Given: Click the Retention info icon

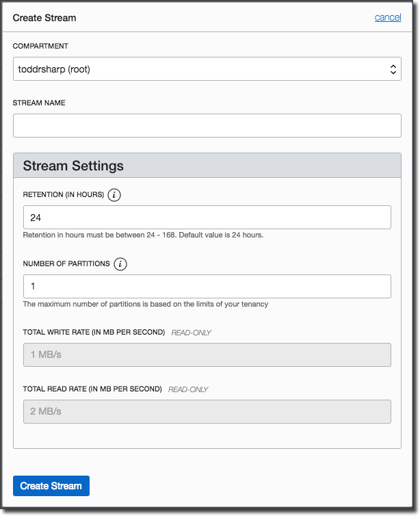Looking at the screenshot, I should tap(114, 195).
